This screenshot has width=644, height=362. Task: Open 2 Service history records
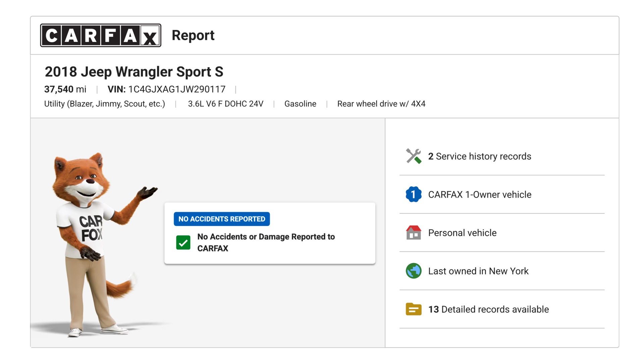click(x=480, y=156)
